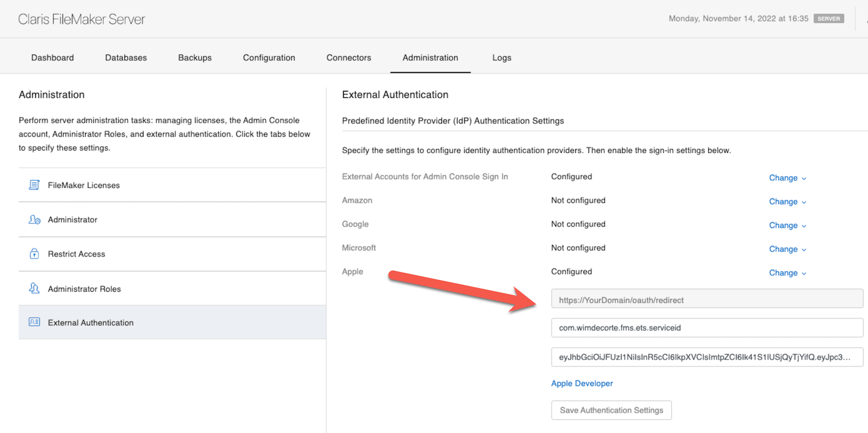Screen dimensions: 868x433
Task: Click the SERVER badge in header
Action: [829, 19]
